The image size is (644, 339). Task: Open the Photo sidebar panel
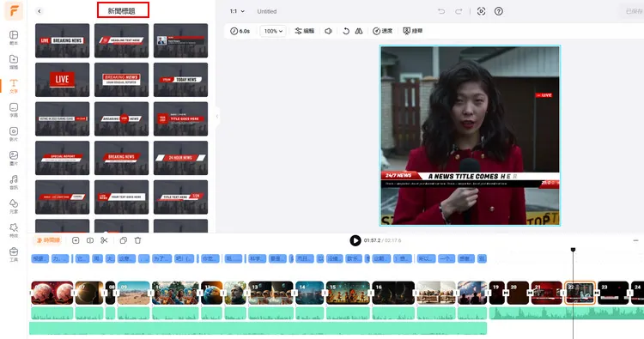[14, 158]
